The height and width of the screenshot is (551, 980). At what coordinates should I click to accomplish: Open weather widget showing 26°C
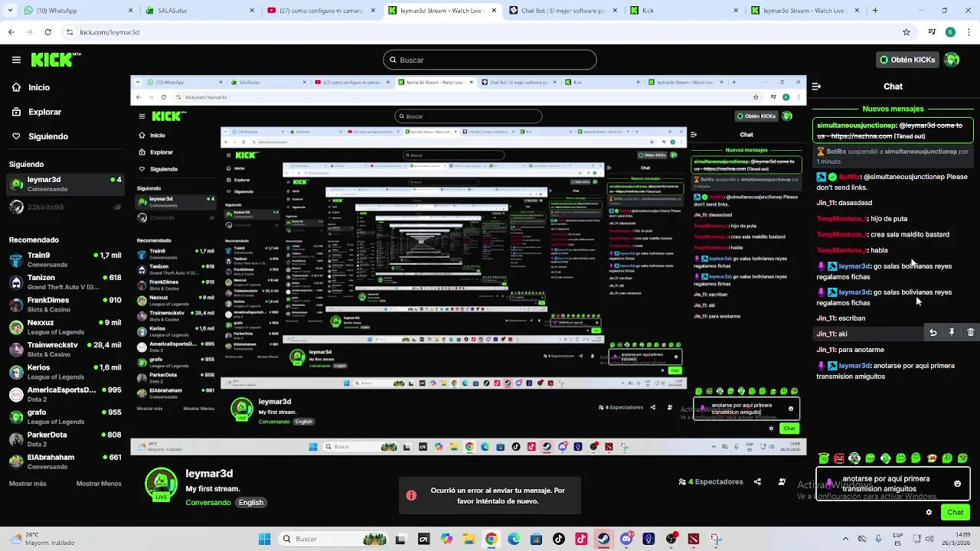tap(42, 539)
